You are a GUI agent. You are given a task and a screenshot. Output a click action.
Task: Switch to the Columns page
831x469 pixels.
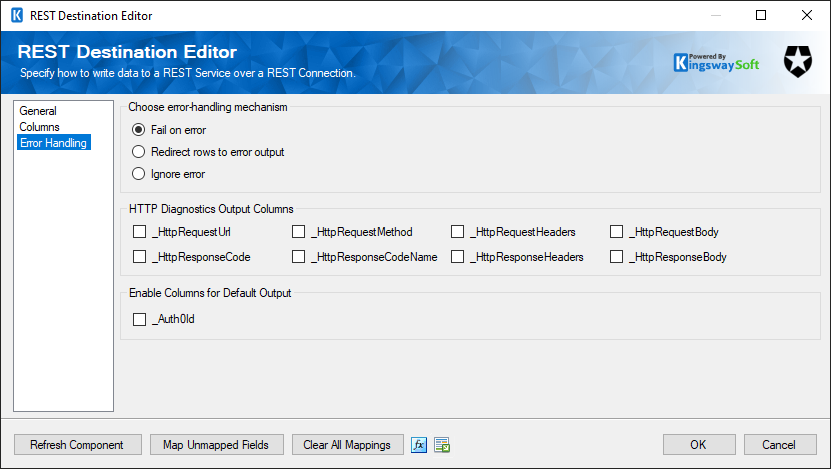tap(39, 127)
